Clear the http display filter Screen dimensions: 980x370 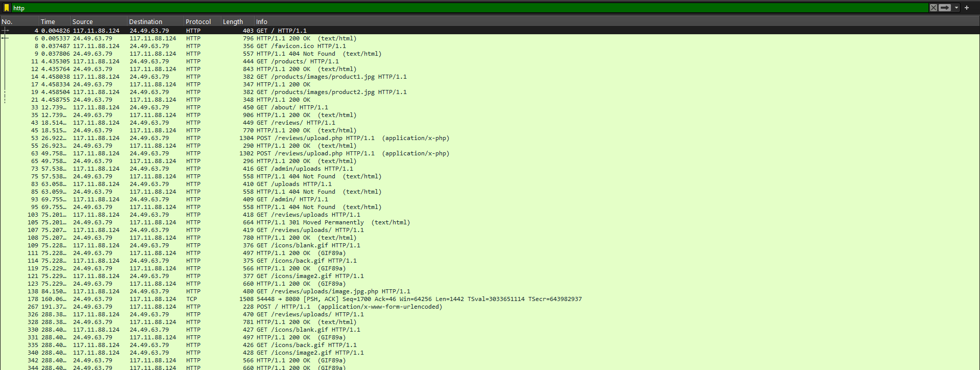point(933,8)
